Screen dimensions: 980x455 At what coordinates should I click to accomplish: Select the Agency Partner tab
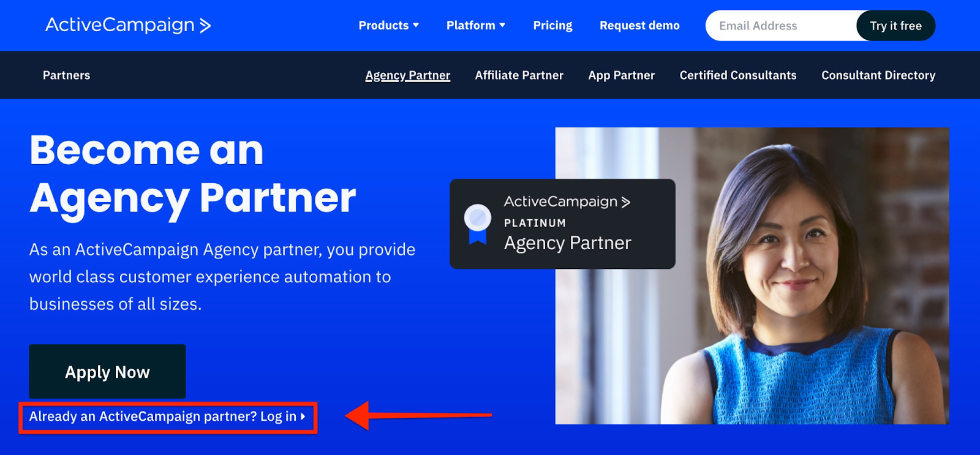click(408, 75)
